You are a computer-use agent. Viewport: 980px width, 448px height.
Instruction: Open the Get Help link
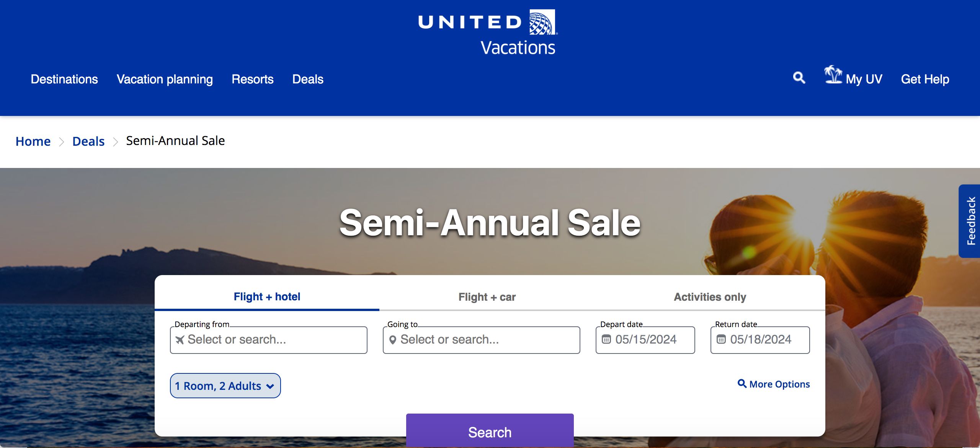click(925, 79)
